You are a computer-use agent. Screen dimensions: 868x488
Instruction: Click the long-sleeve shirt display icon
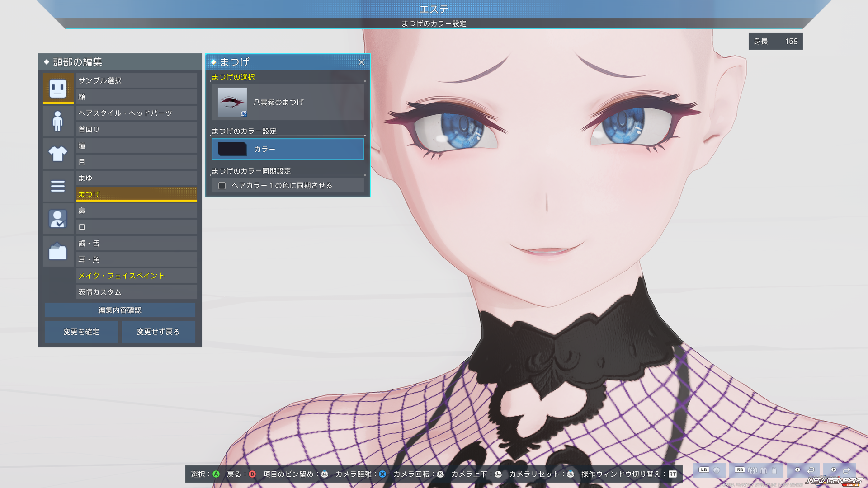click(764, 470)
